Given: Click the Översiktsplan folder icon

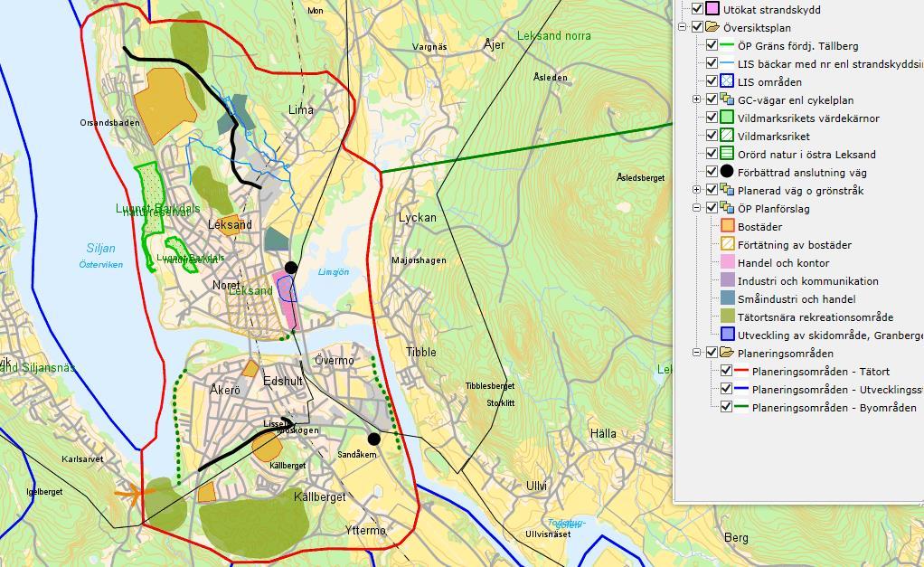Looking at the screenshot, I should pyautogui.click(x=712, y=27).
